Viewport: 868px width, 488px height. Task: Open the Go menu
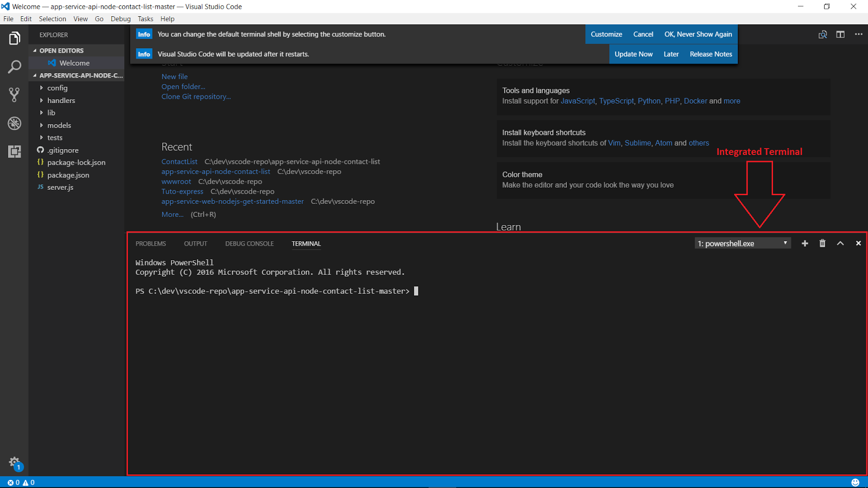99,19
